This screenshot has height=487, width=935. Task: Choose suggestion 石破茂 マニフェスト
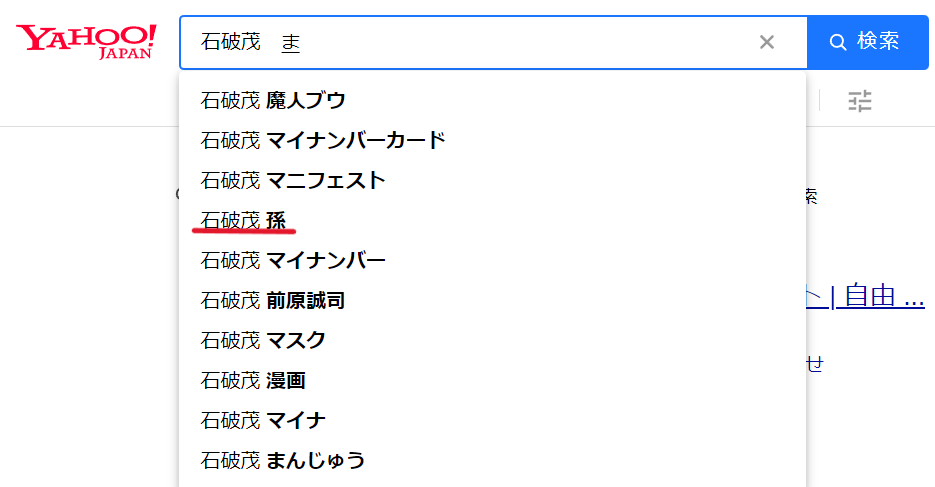click(493, 180)
